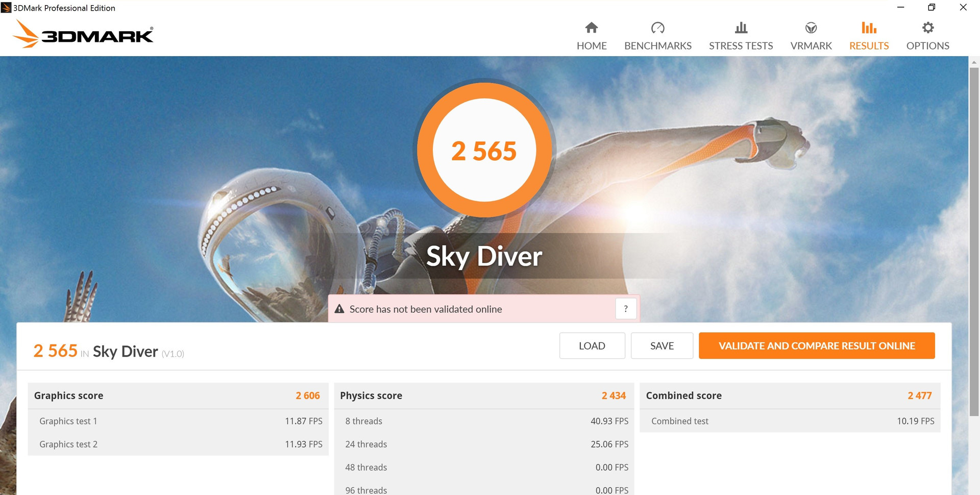
Task: Click the Combined score value 2 477
Action: (x=920, y=395)
